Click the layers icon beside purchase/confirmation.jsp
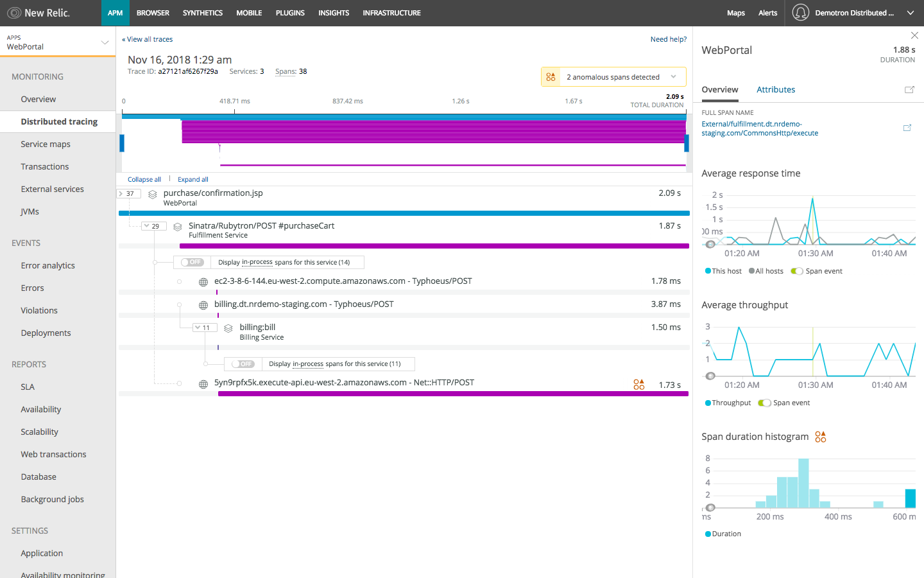This screenshot has height=578, width=924. coord(153,195)
